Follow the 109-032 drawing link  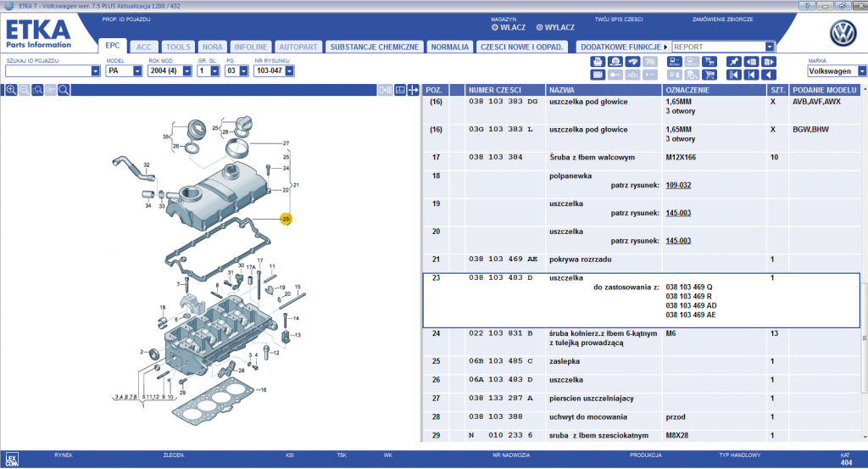tap(678, 185)
